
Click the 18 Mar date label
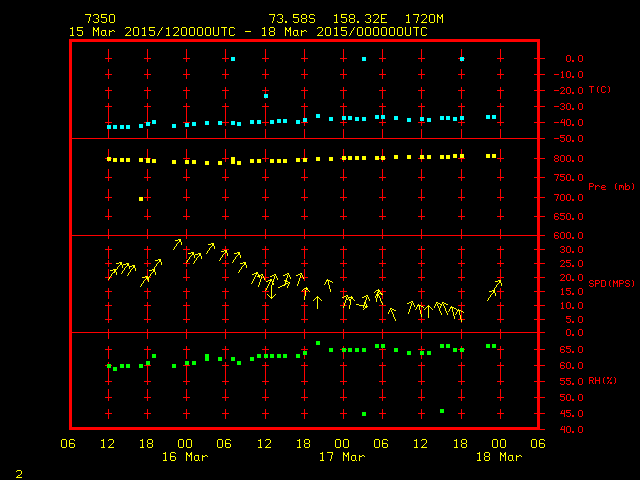point(498,457)
